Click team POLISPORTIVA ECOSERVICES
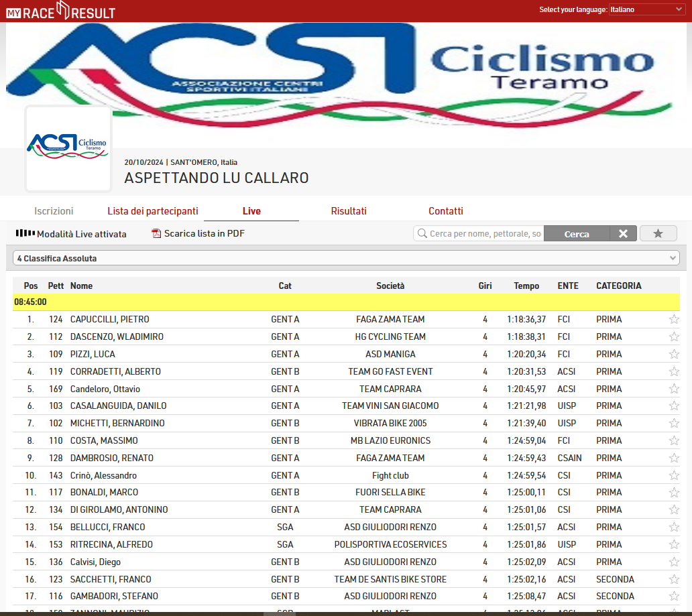 [390, 544]
